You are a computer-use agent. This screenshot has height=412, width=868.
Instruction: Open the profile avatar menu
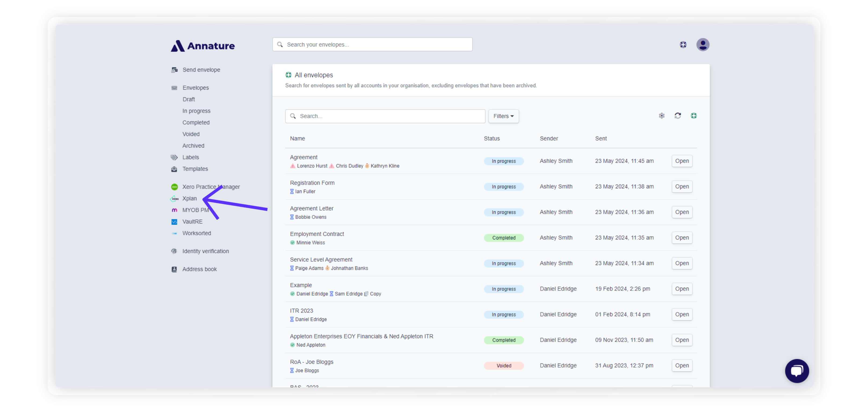pos(703,44)
